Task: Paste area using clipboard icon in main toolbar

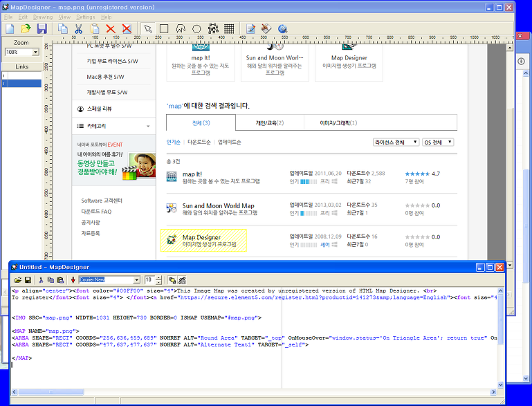Action: pos(95,29)
